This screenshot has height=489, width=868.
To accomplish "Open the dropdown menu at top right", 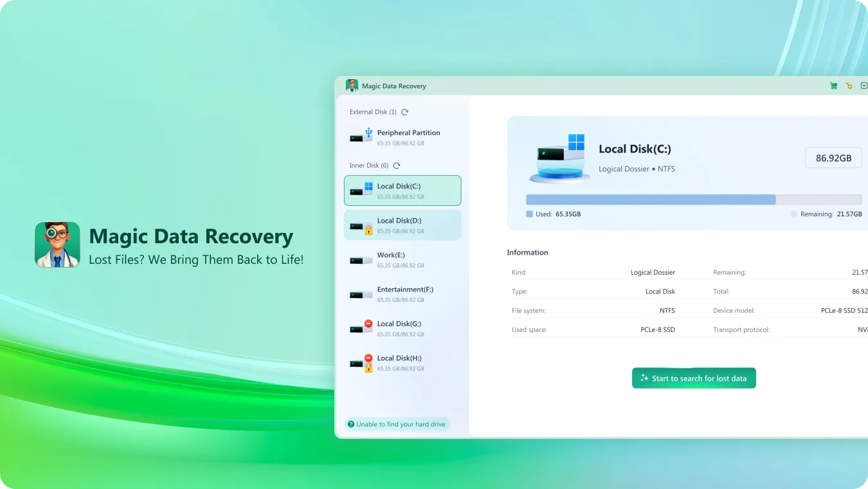I will tap(863, 86).
